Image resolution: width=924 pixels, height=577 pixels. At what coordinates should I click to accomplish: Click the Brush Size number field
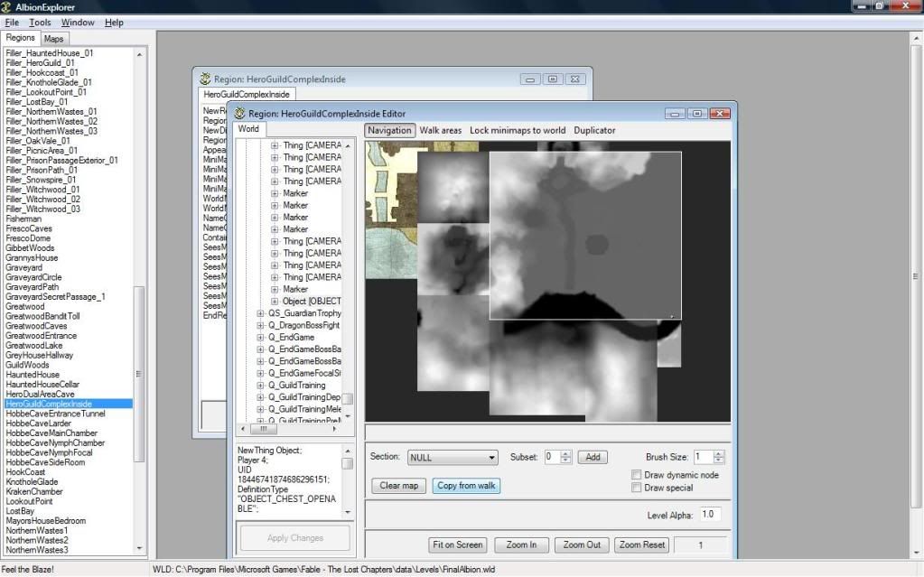pos(705,457)
